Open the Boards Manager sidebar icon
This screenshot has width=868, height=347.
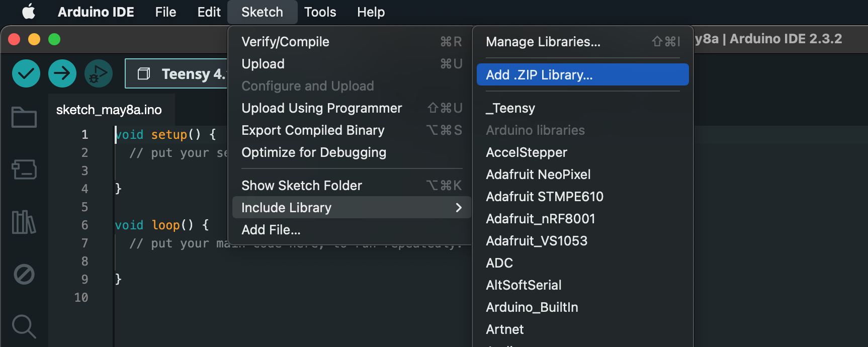click(x=24, y=169)
